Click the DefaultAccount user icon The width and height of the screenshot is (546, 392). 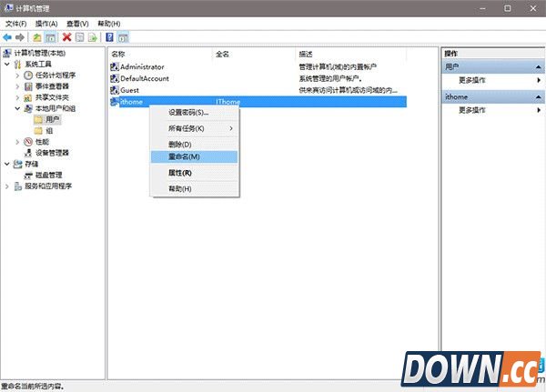[115, 79]
